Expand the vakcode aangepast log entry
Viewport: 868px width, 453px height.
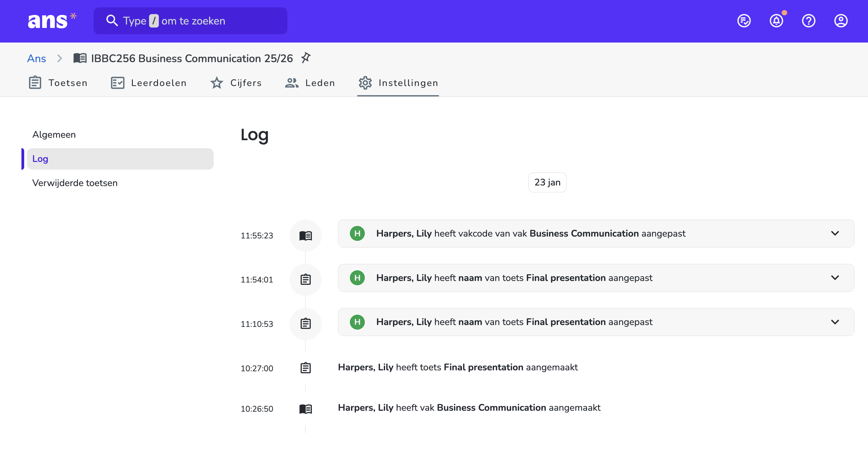[835, 233]
